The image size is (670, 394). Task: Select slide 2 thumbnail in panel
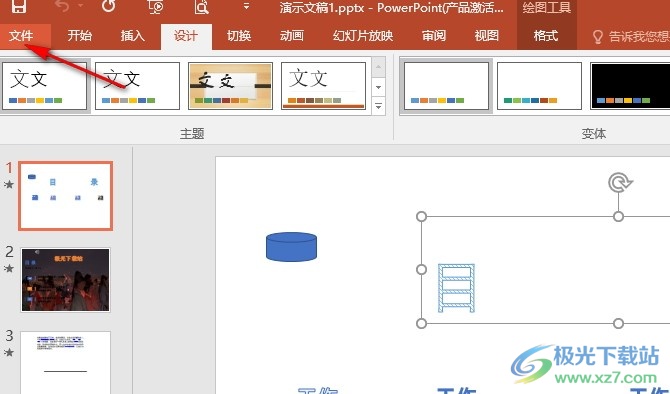click(65, 280)
